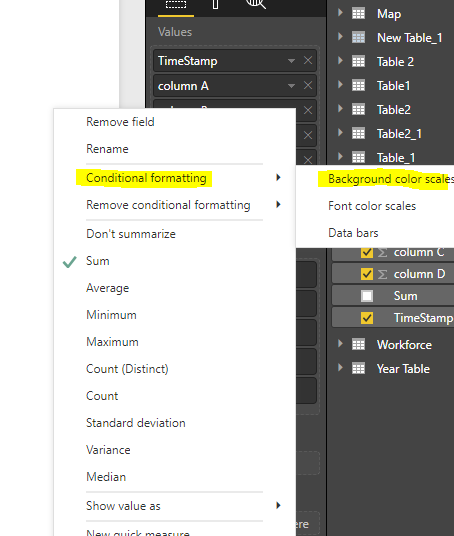Image resolution: width=454 pixels, height=536 pixels.
Task: Remove TimeStamp field with its X icon
Action: (308, 61)
